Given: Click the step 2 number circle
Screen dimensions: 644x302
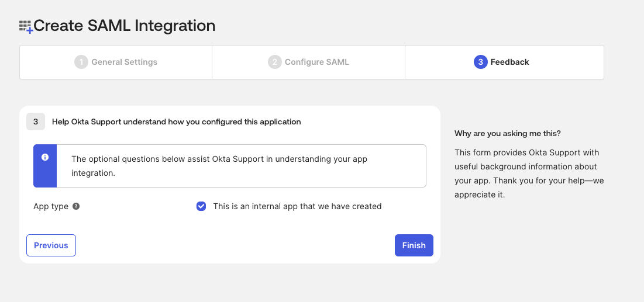Looking at the screenshot, I should tap(275, 62).
